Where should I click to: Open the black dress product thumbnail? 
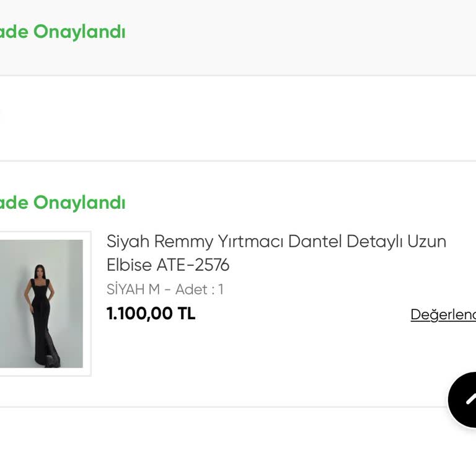[x=41, y=304]
